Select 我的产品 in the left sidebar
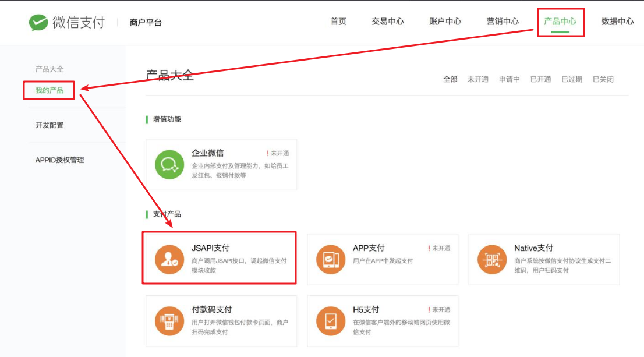The height and width of the screenshot is (357, 644). click(x=49, y=90)
